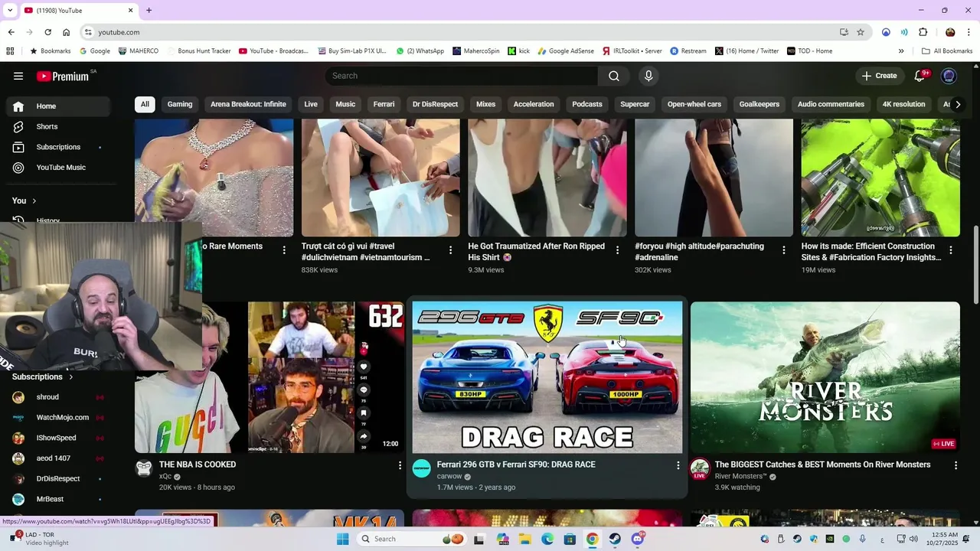This screenshot has width=980, height=551.
Task: Select the All filter chip
Action: coord(145,104)
